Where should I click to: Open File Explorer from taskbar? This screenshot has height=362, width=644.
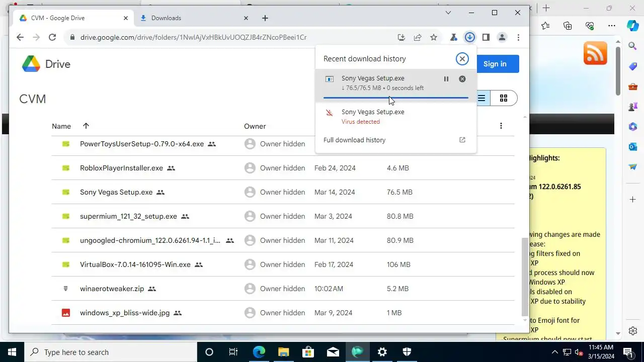[283, 352]
